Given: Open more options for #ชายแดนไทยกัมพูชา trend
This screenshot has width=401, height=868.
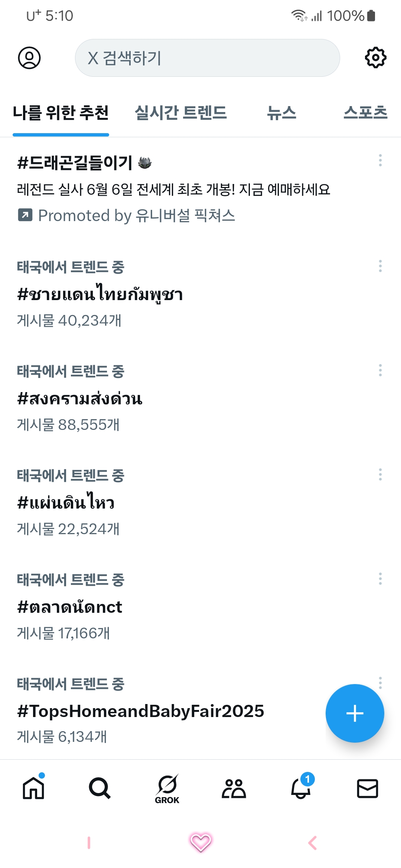Looking at the screenshot, I should tap(380, 266).
